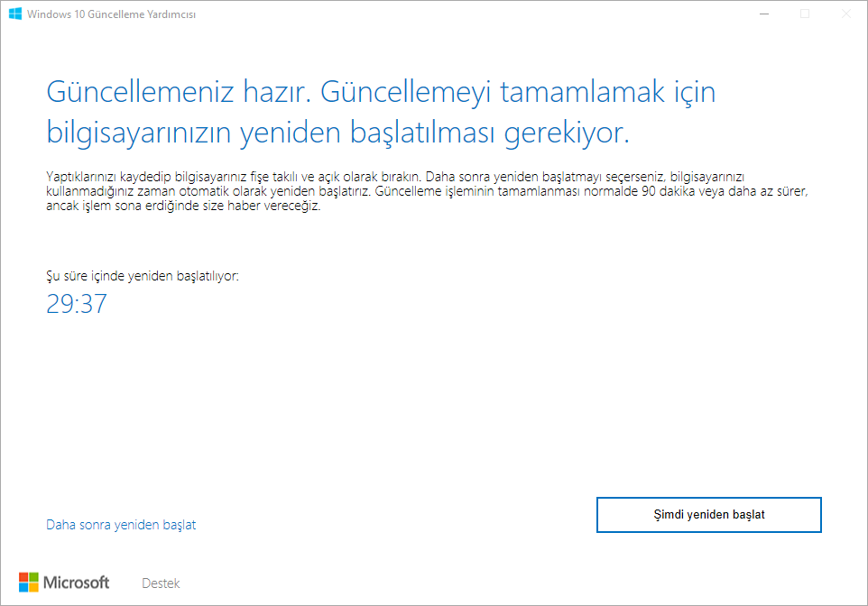This screenshot has height=606, width=868.
Task: Click the "Windows 10 Güncelleme Yardımcısı" title text
Action: tap(111, 14)
